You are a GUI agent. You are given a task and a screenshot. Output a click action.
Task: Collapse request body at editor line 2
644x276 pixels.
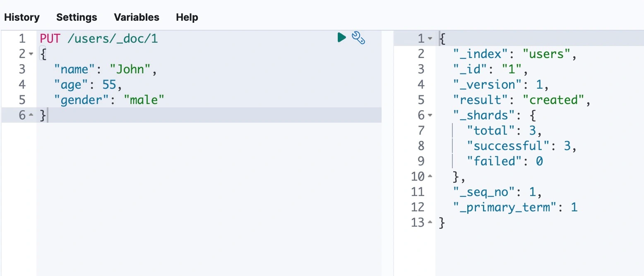pyautogui.click(x=31, y=54)
